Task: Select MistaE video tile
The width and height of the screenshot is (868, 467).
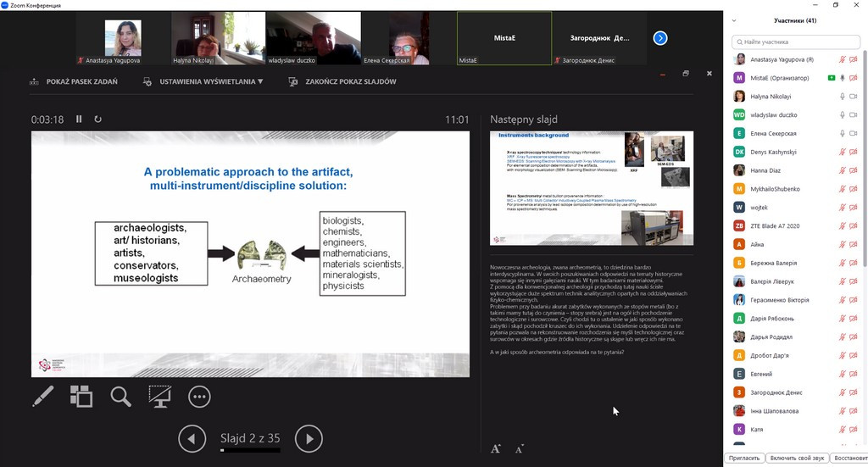Action: tap(504, 38)
